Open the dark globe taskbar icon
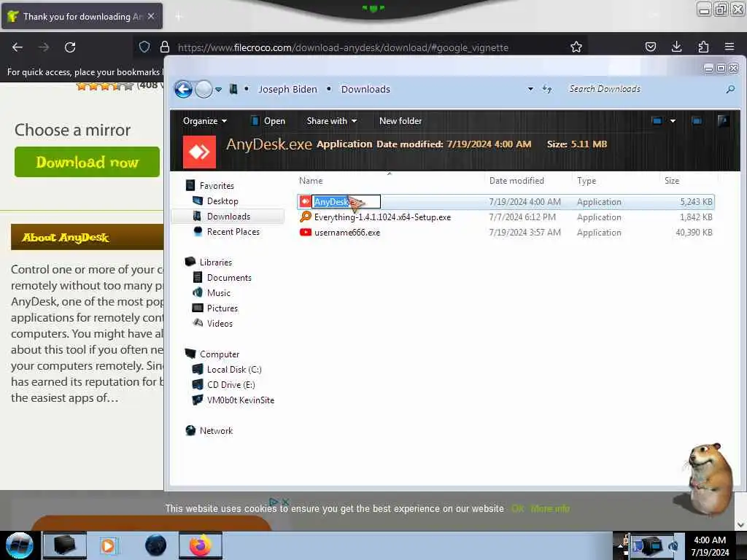 (156, 545)
